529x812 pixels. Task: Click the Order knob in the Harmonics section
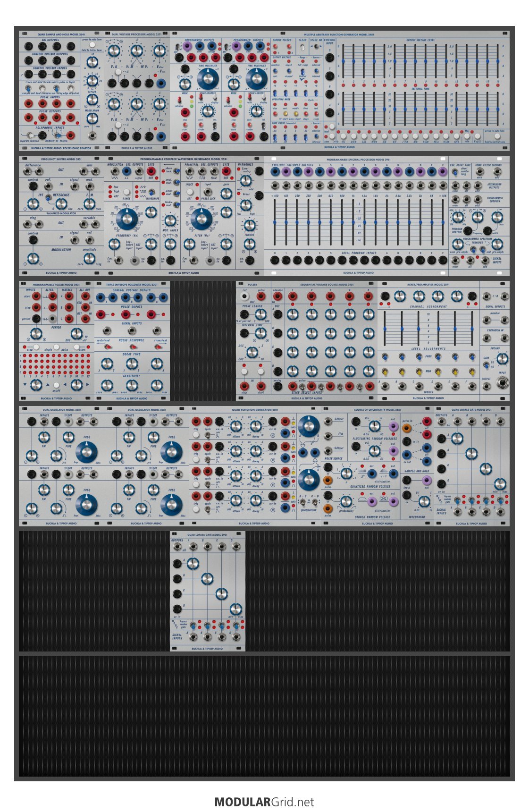coord(246,204)
